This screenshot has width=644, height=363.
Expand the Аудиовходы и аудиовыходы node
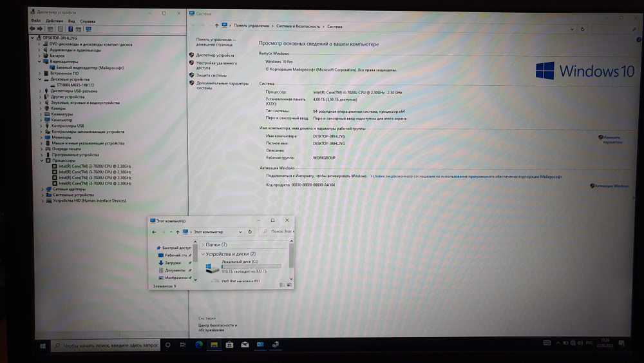point(39,50)
